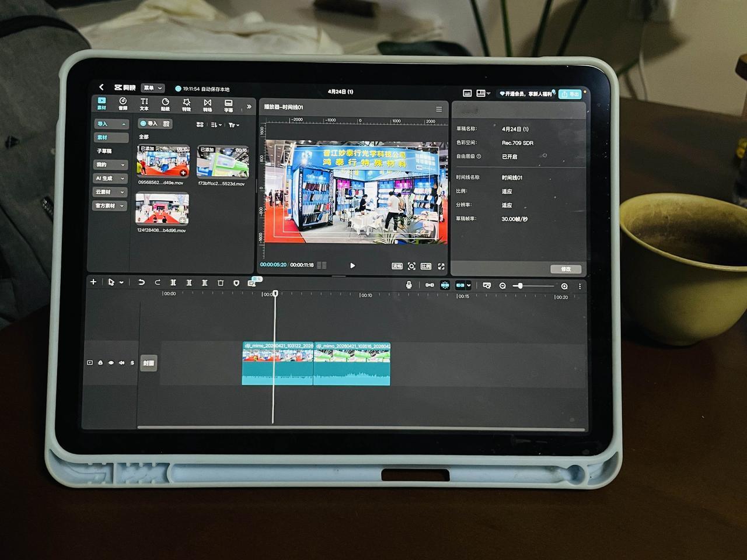This screenshot has width=747, height=560.
Task: Add a marker with shield icon
Action: 236,283
